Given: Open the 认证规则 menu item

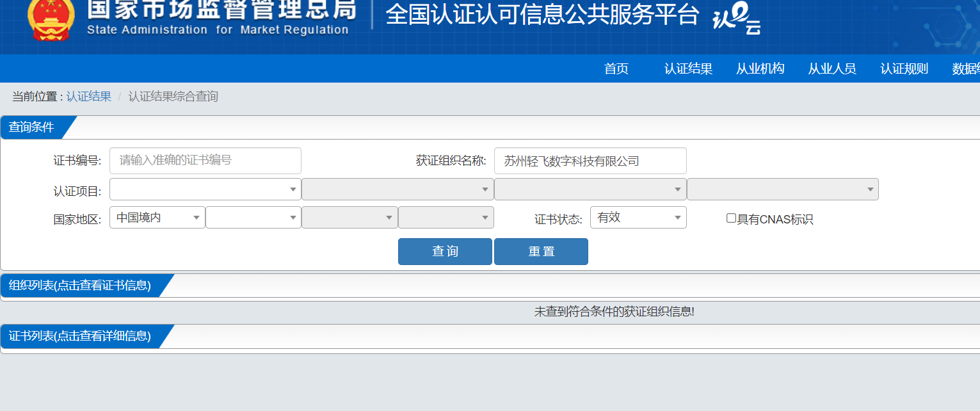Looking at the screenshot, I should (x=904, y=68).
